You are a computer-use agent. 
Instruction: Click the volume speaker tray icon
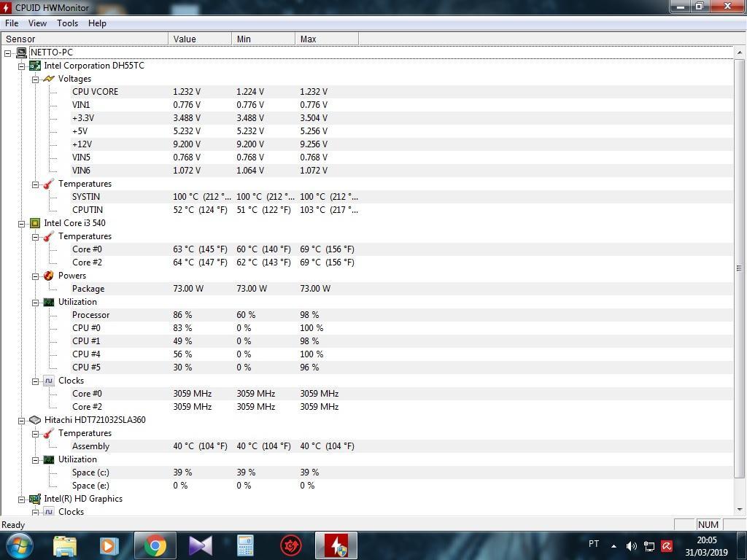[x=631, y=546]
